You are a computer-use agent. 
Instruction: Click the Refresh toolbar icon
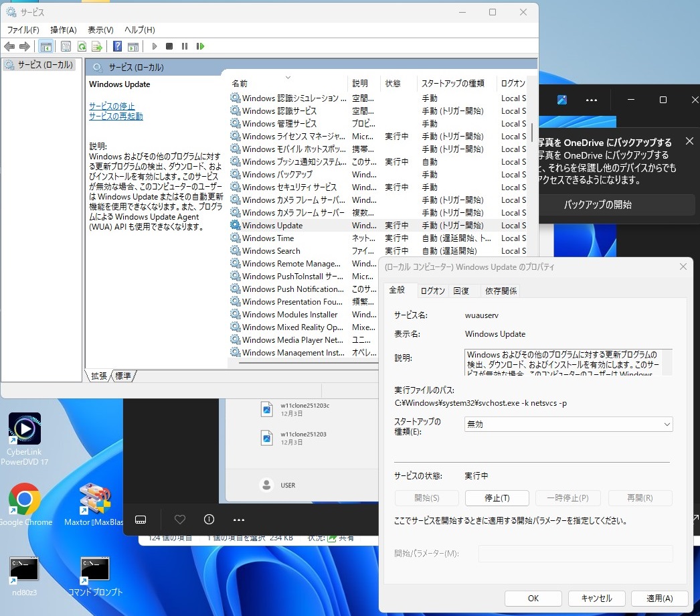pos(81,46)
